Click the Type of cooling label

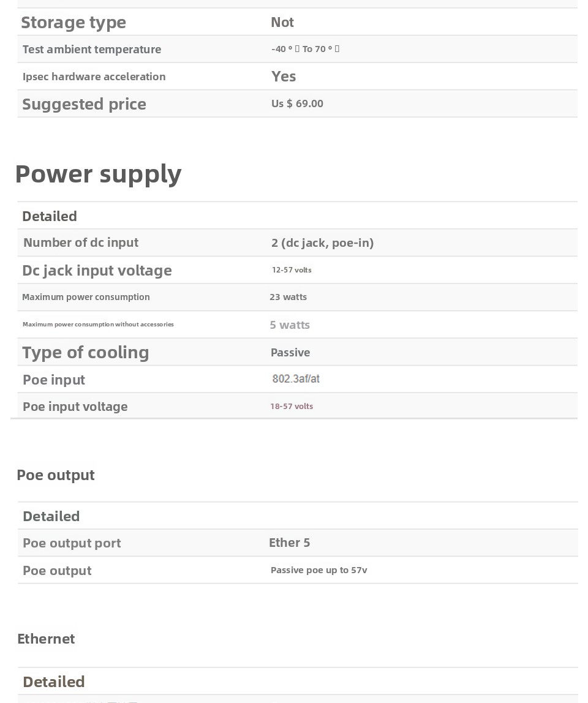coord(86,352)
